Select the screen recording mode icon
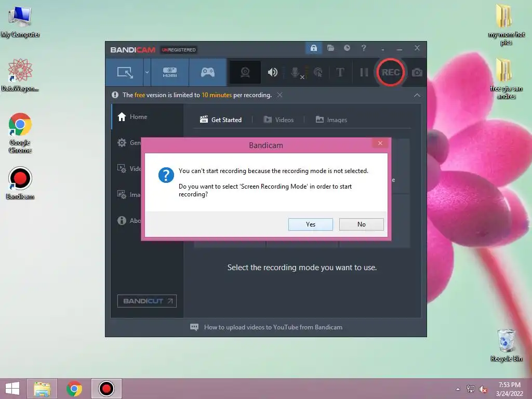 pyautogui.click(x=125, y=72)
